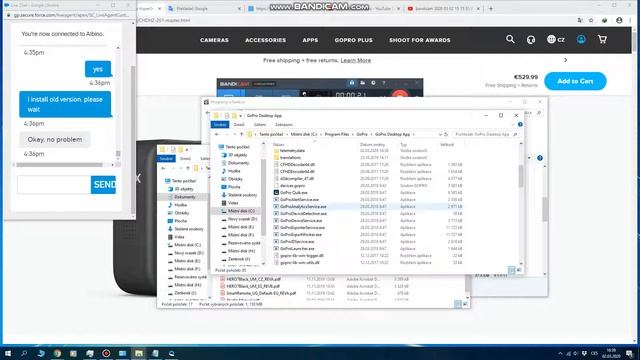Click the 'yes' chat bubble

(98, 69)
